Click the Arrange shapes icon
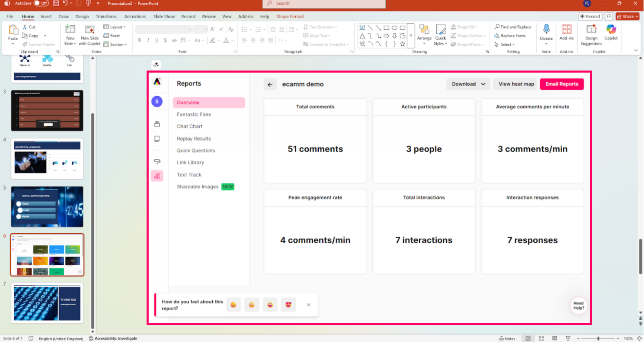 [424, 30]
